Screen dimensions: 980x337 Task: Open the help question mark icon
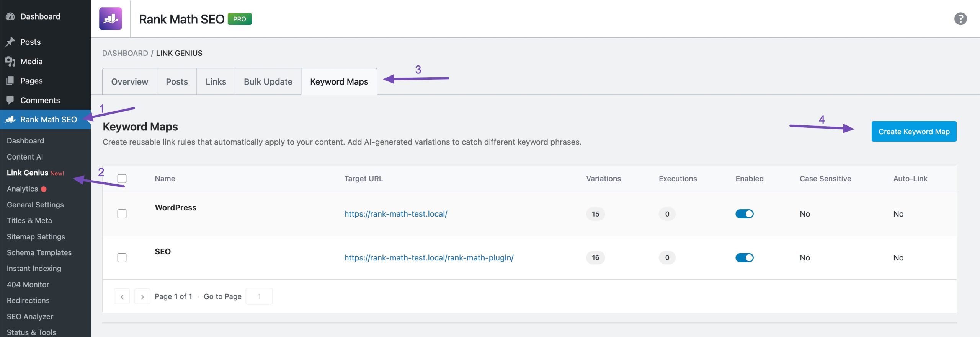960,19
